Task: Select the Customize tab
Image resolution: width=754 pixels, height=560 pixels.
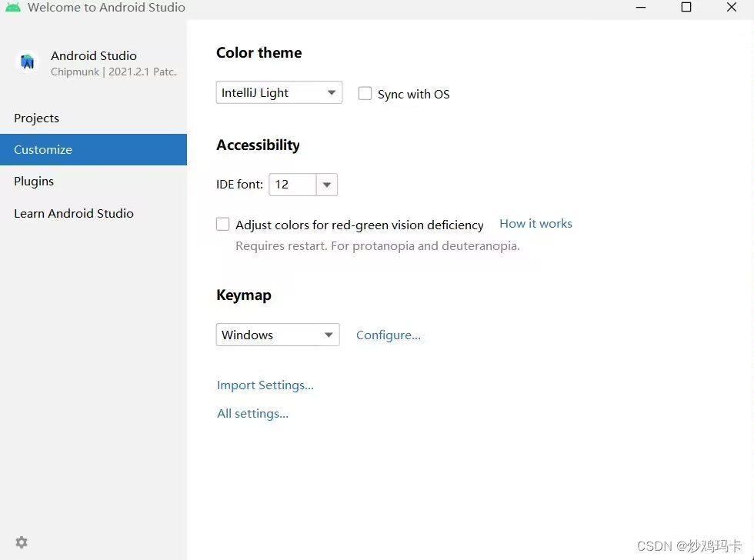Action: (x=93, y=149)
